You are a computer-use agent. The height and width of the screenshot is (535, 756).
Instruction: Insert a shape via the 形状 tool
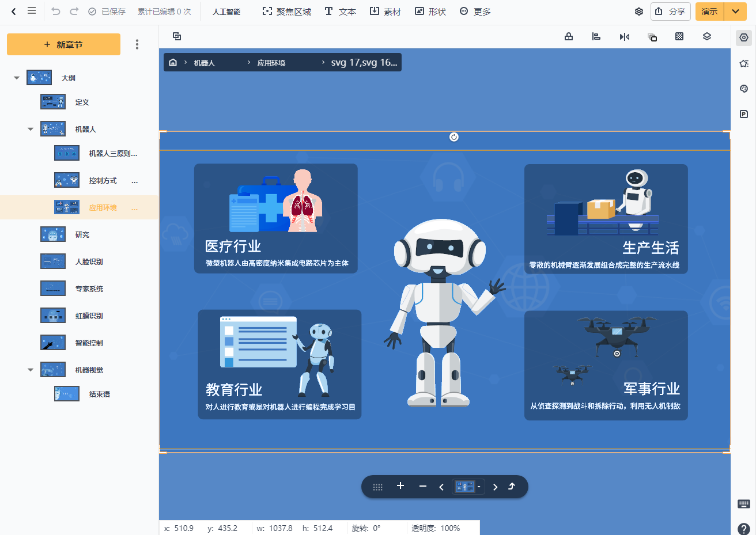430,11
